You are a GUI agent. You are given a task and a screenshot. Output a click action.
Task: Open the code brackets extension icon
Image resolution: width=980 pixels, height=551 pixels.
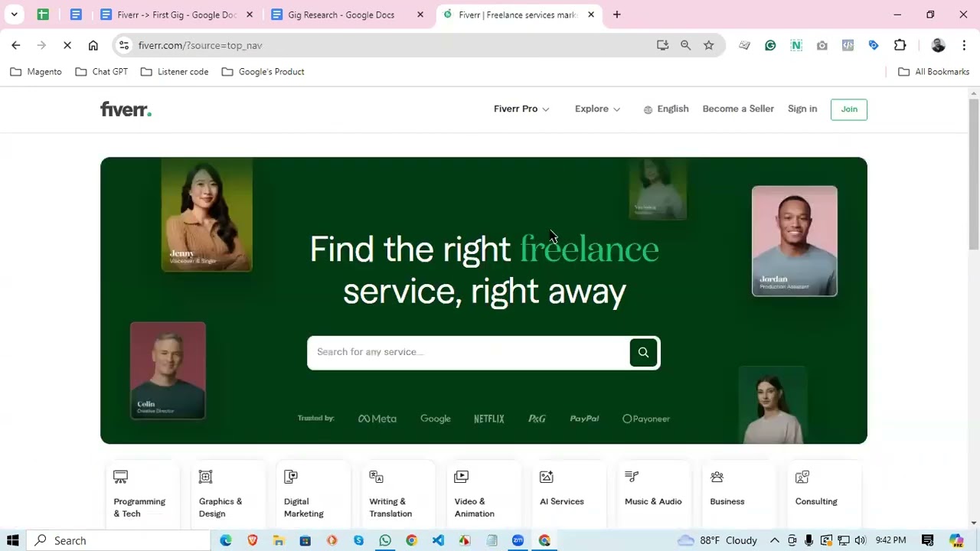click(848, 45)
